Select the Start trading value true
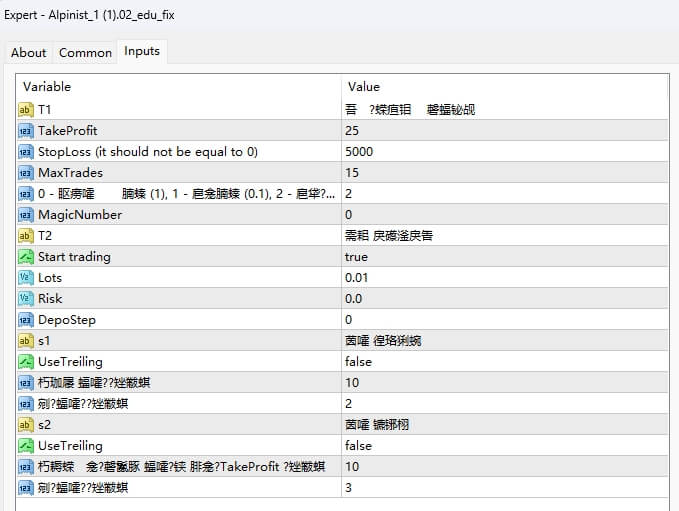Image resolution: width=679 pixels, height=511 pixels. click(x=356, y=257)
